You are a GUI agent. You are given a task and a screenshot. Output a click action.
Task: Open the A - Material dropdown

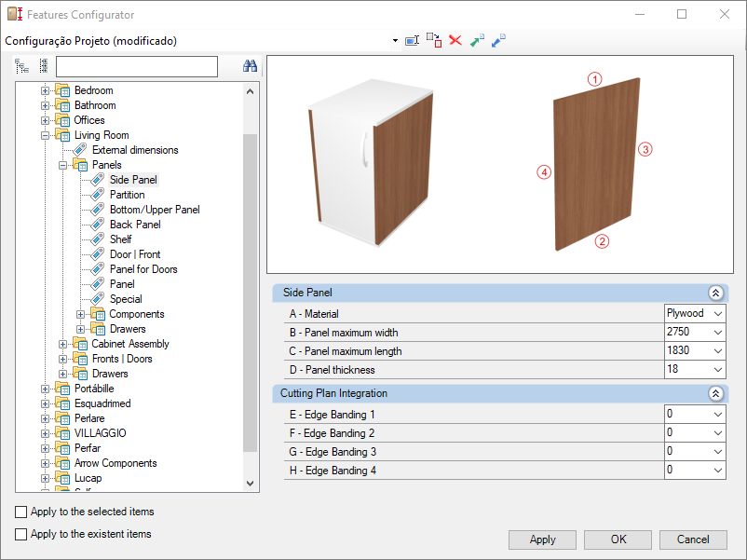[x=718, y=314]
